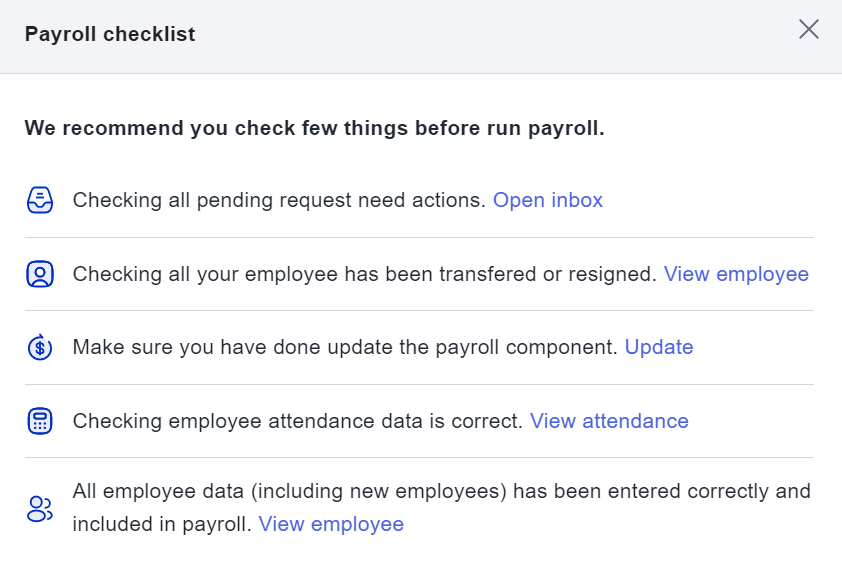Image resolution: width=842 pixels, height=567 pixels.
Task: Close the Payroll checklist dialog
Action: tap(808, 30)
